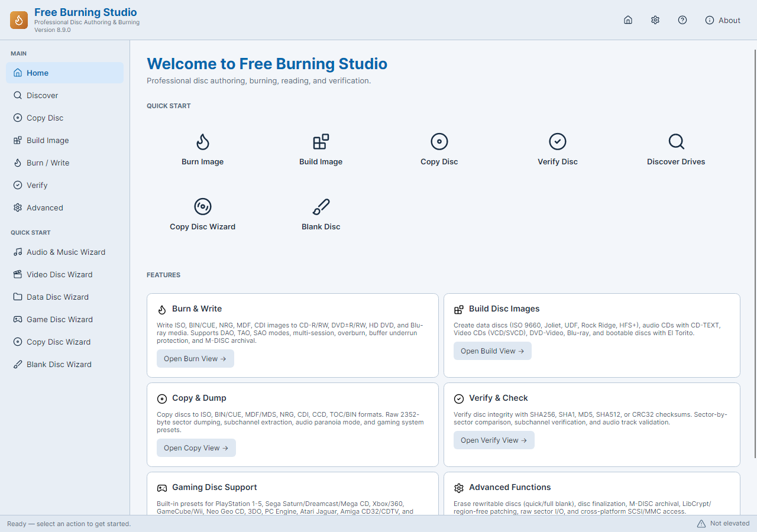Launch Build Image quick start tile
This screenshot has width=757, height=532.
point(321,150)
